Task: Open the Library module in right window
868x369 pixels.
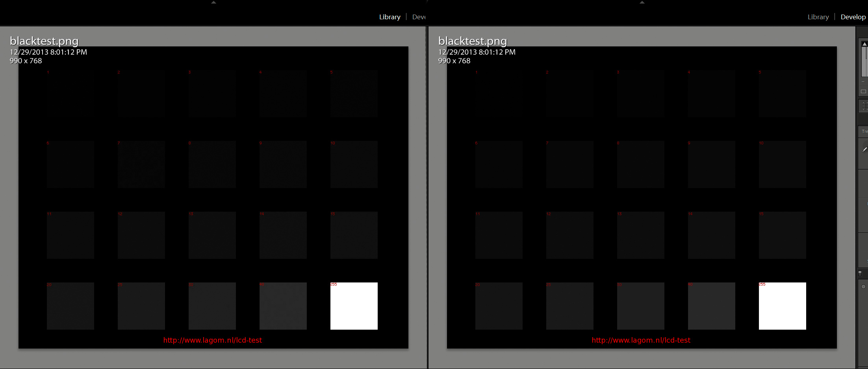Action: 818,17
